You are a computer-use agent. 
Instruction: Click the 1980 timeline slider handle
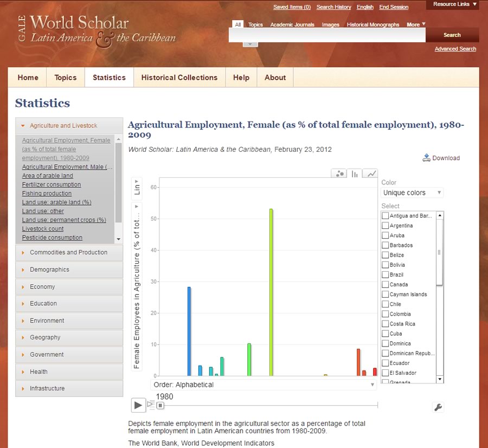(x=160, y=405)
